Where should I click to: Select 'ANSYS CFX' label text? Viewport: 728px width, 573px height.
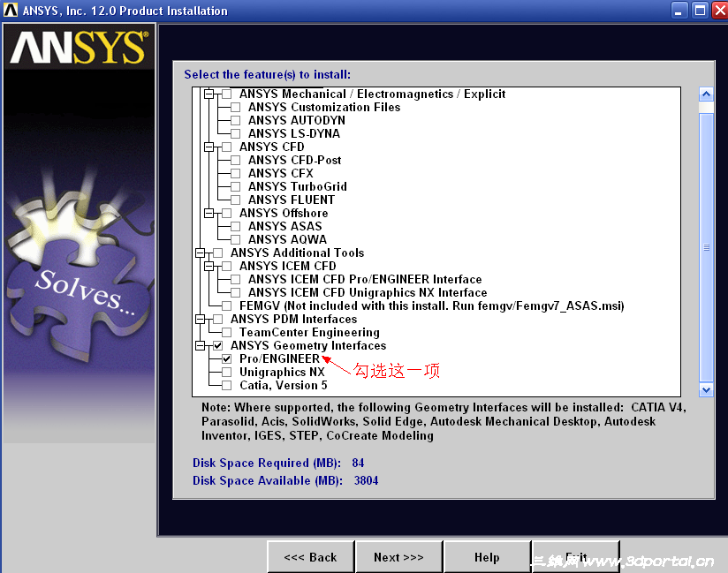click(x=280, y=174)
